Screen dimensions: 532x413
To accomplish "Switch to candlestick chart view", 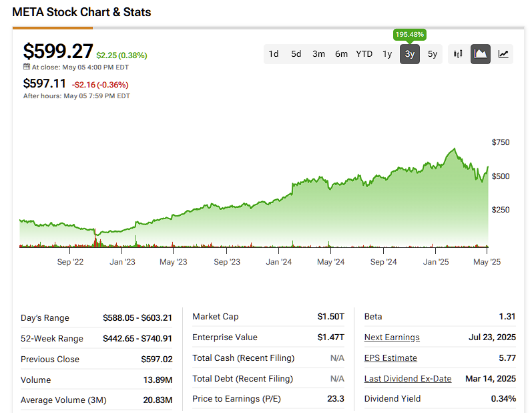I will [x=458, y=54].
